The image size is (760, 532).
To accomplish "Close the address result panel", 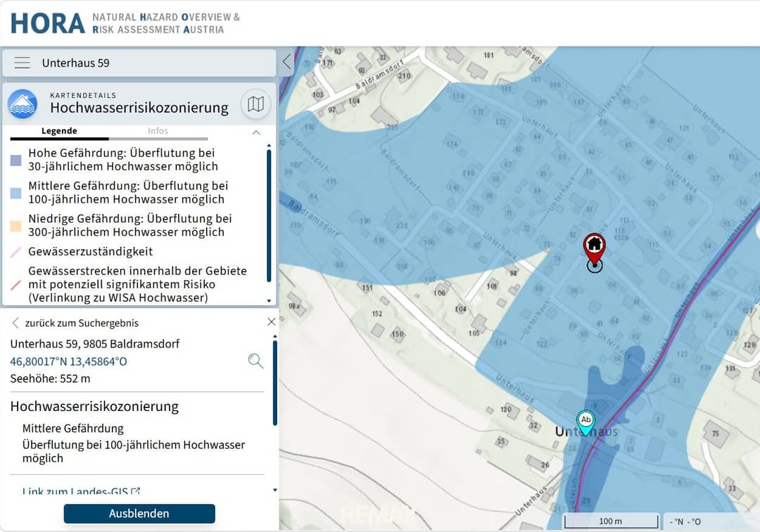I will pyautogui.click(x=272, y=322).
